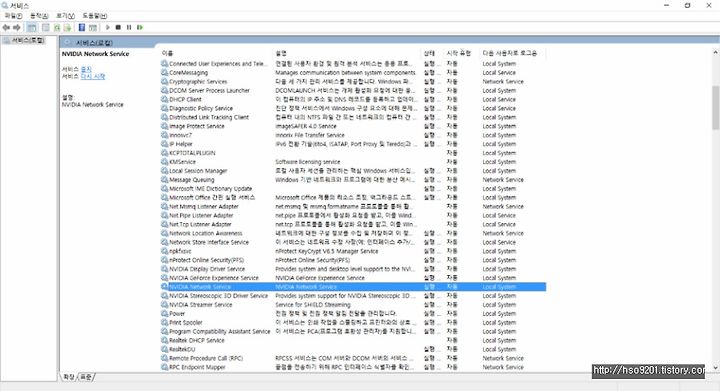Click the scrollbar up arrow
720x391 pixels.
coord(715,52)
